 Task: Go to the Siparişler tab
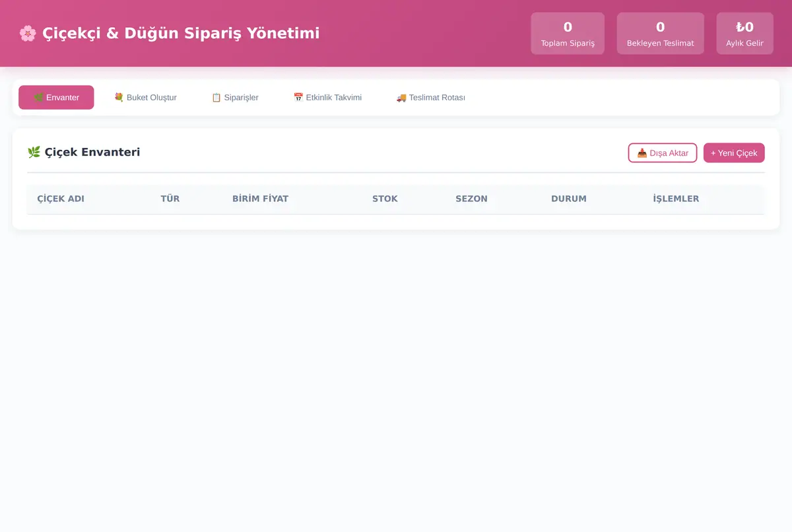pyautogui.click(x=235, y=98)
